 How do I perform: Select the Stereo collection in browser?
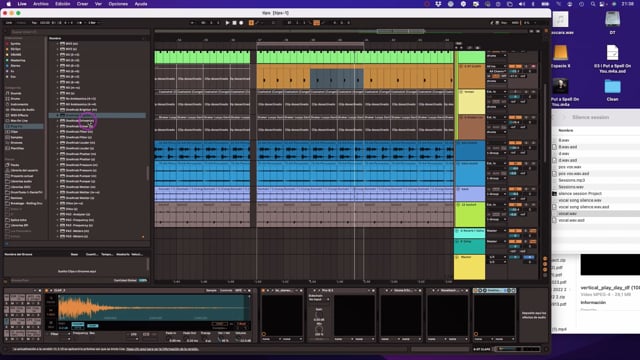[16, 66]
